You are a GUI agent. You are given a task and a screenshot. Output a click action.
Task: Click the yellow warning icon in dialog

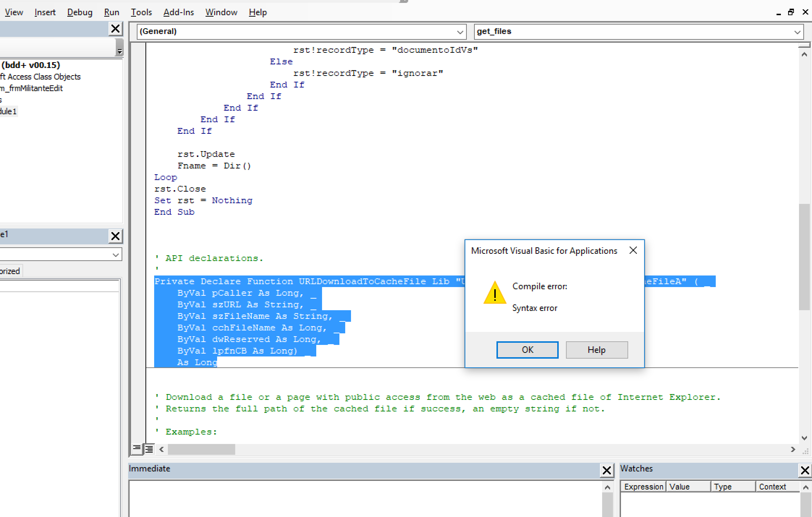pos(495,292)
